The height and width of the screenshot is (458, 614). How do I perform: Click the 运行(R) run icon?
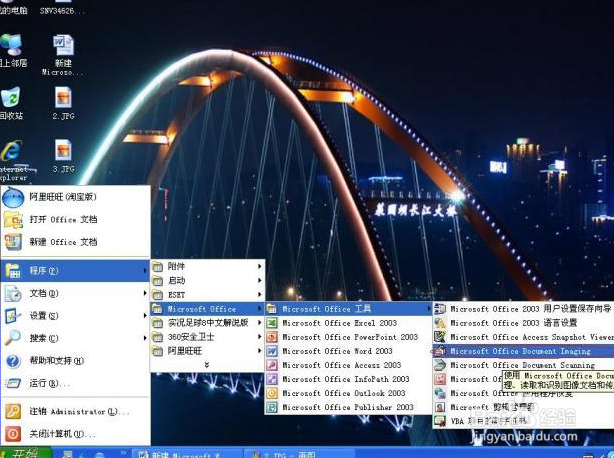coord(13,383)
